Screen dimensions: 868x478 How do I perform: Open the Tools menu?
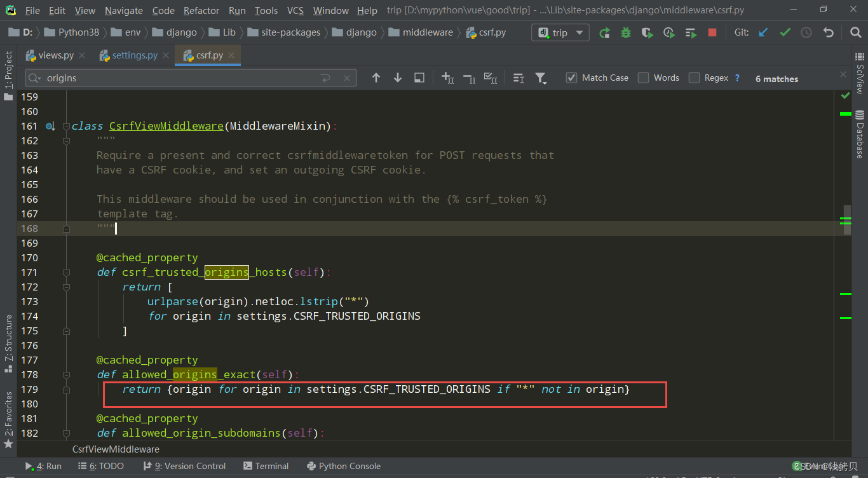click(266, 10)
